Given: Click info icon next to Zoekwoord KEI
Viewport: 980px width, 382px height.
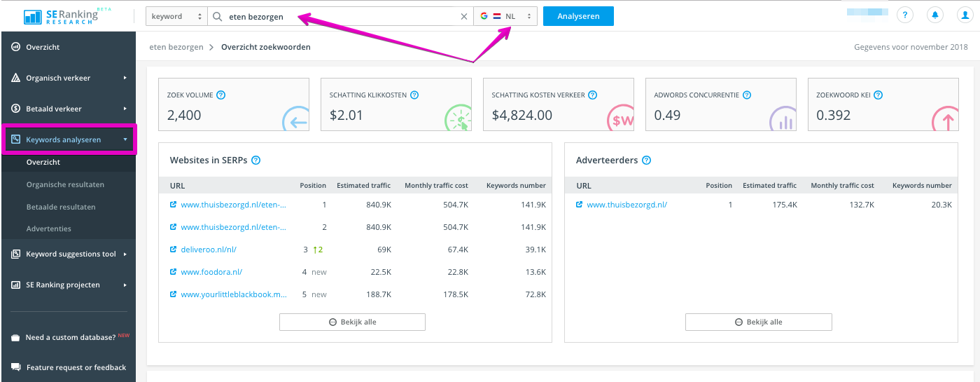Looking at the screenshot, I should (878, 95).
